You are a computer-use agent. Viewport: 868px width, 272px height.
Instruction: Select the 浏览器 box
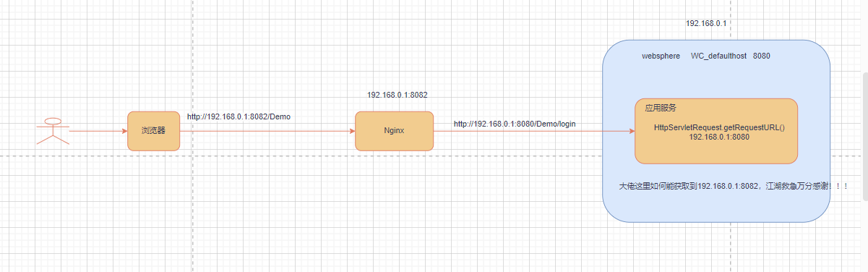[154, 131]
